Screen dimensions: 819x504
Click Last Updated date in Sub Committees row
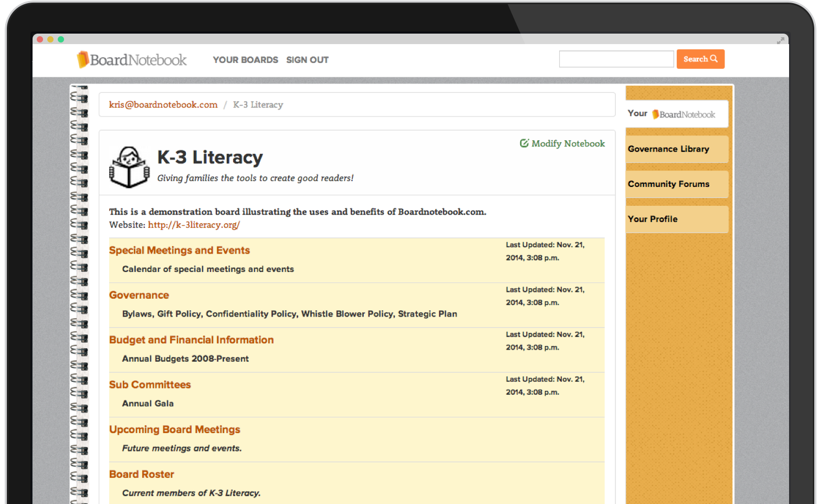545,386
